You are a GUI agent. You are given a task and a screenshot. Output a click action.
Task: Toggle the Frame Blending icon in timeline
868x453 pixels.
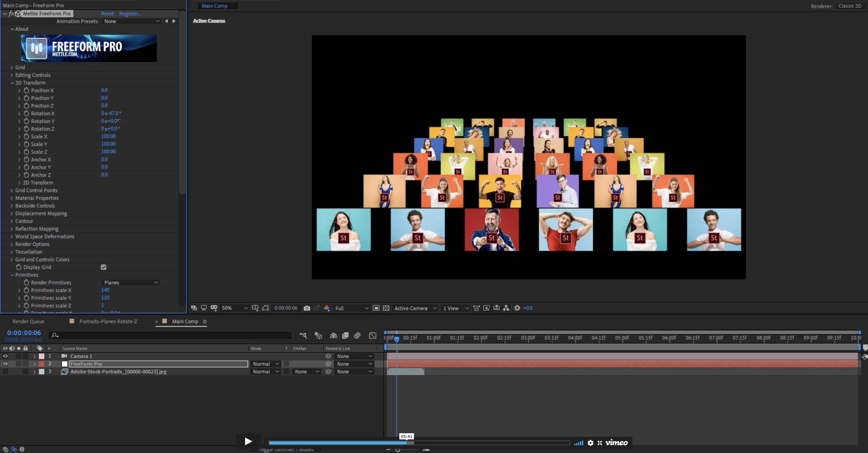click(x=345, y=335)
